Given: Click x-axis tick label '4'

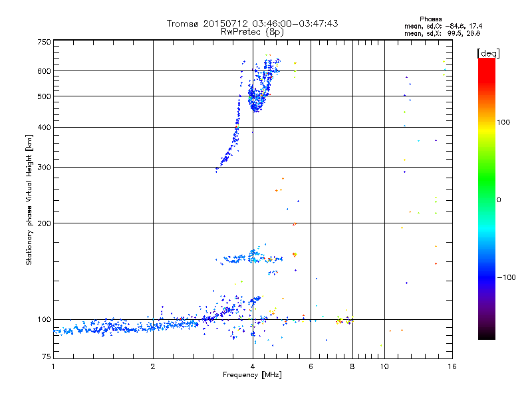Looking at the screenshot, I should 253,366.
